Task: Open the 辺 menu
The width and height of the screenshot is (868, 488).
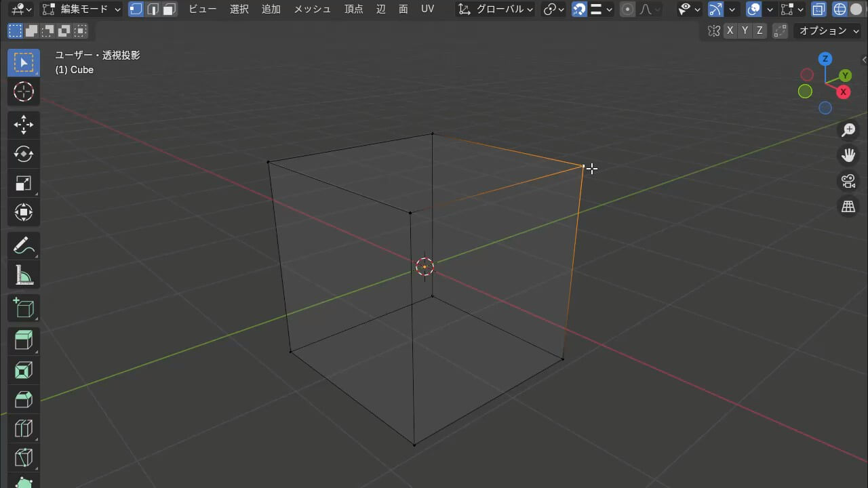Action: (381, 9)
